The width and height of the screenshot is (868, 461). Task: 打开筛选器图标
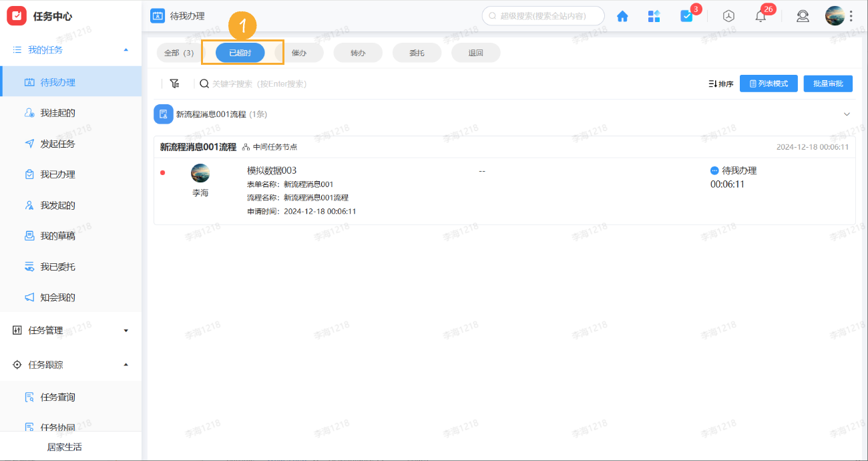pyautogui.click(x=175, y=83)
